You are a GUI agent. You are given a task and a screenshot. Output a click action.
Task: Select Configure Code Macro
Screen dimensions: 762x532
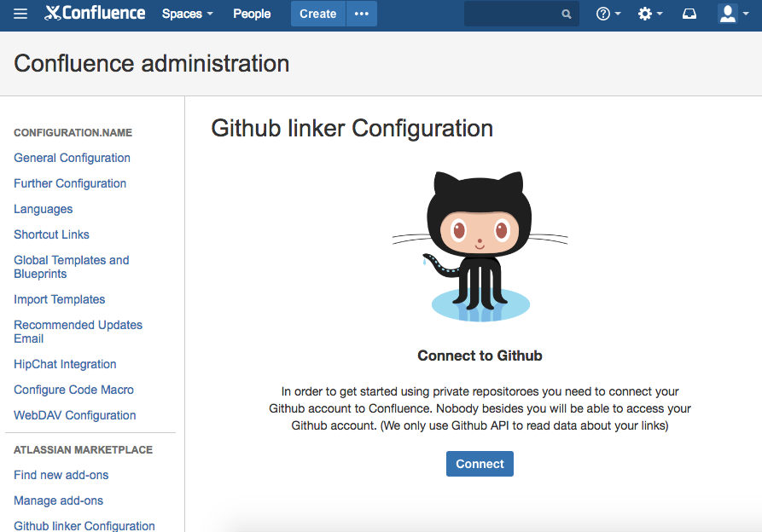click(74, 390)
